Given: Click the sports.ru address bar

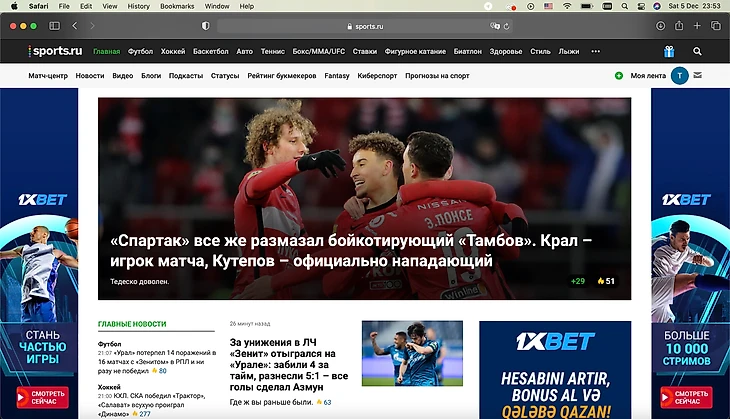Looking at the screenshot, I should pos(365,26).
